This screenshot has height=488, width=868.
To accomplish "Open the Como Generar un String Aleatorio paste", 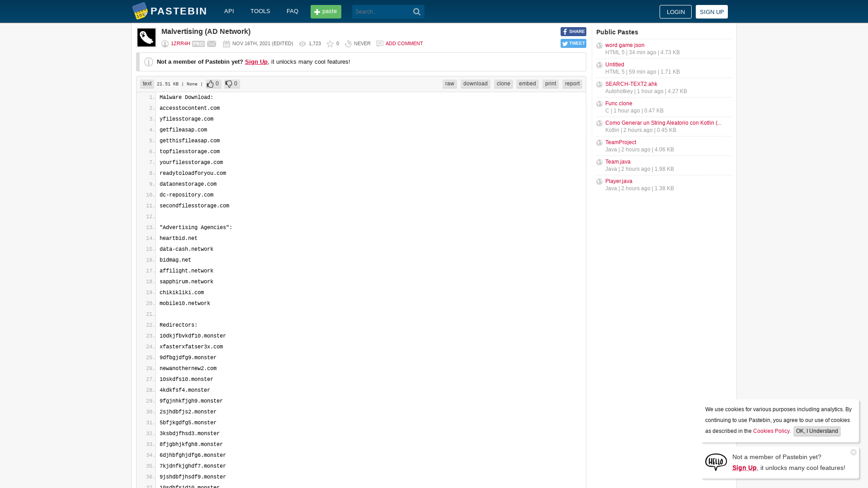I will click(663, 123).
